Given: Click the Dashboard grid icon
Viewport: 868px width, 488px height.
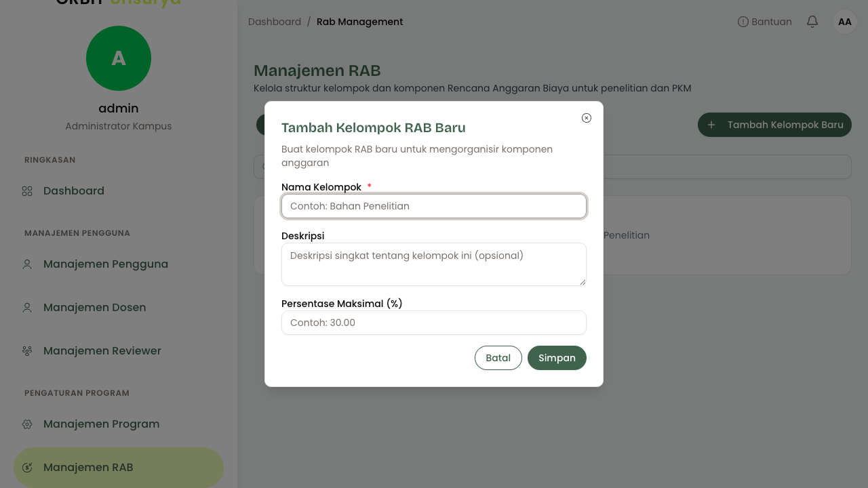Looking at the screenshot, I should 27,191.
